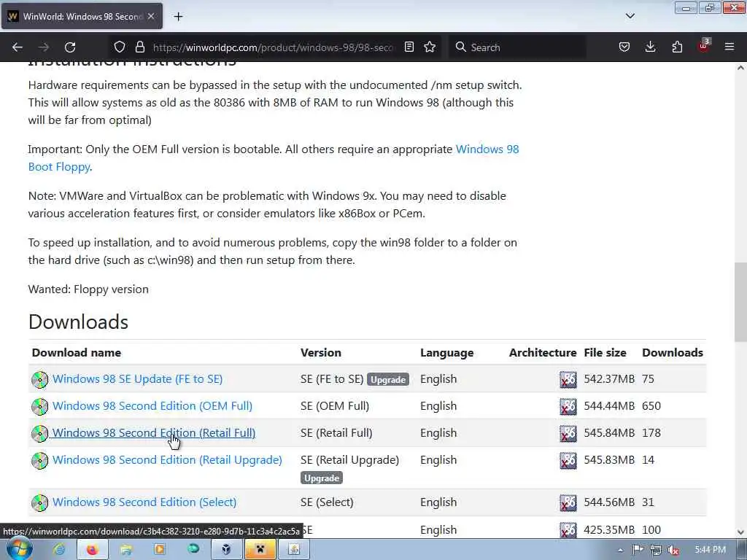Click the Download name column header

pos(77,353)
